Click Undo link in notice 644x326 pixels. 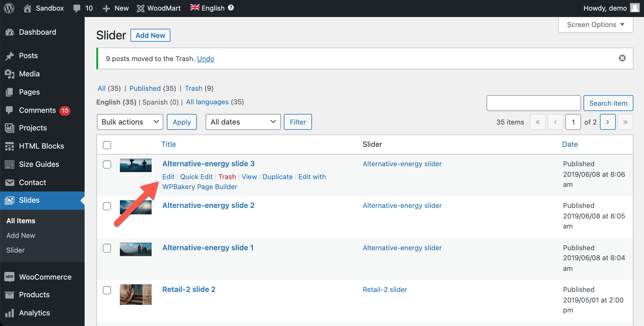tap(206, 59)
